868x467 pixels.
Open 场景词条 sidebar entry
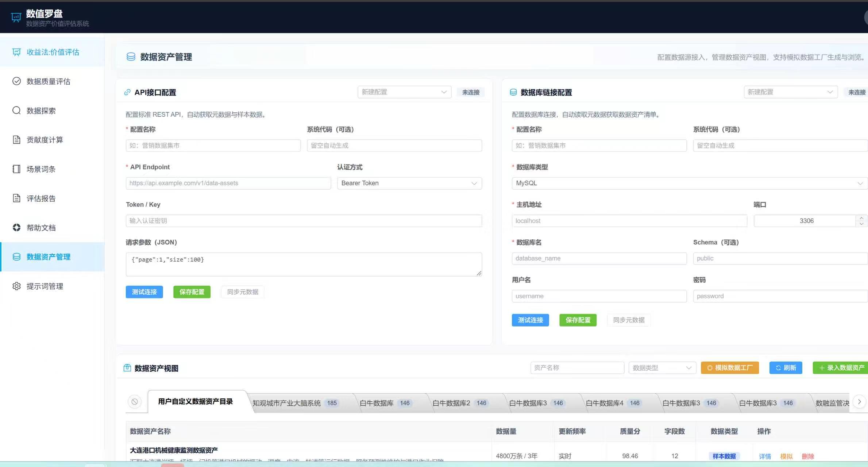coord(52,169)
